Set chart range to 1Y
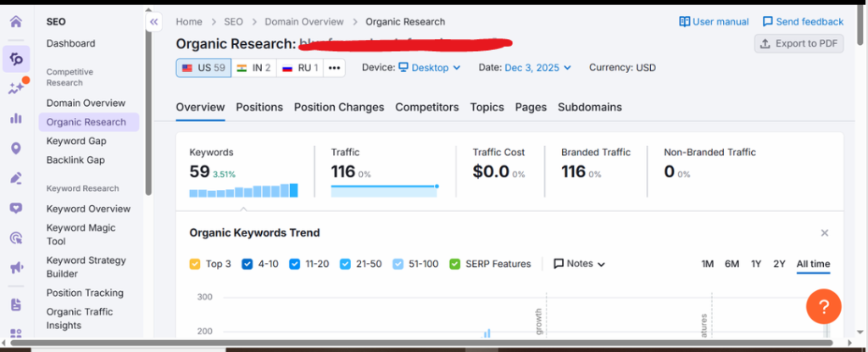 click(756, 264)
